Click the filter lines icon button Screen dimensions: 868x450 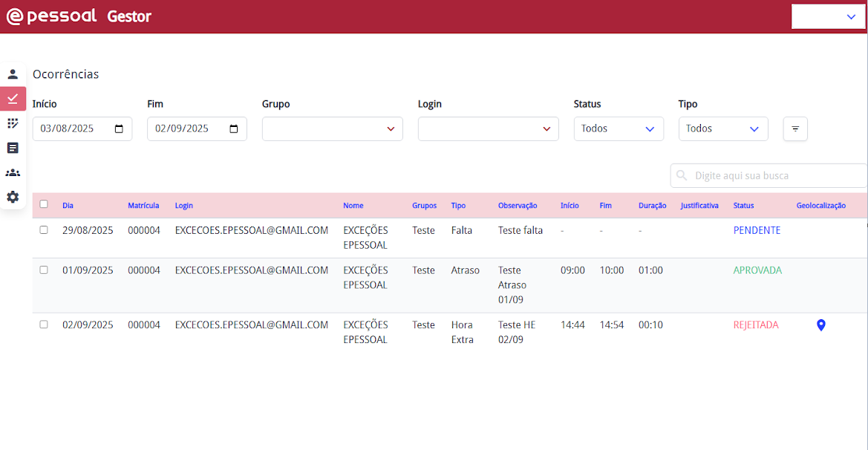point(795,128)
